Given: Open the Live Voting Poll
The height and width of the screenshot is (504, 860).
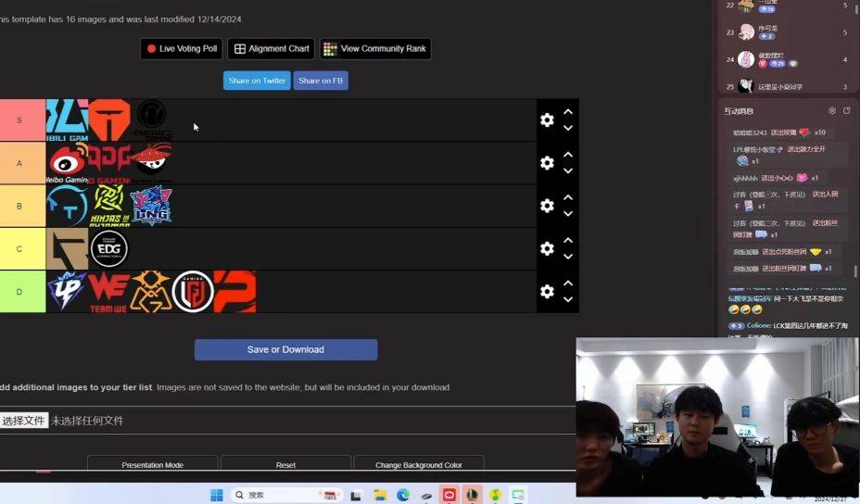Looking at the screenshot, I should pyautogui.click(x=181, y=49).
